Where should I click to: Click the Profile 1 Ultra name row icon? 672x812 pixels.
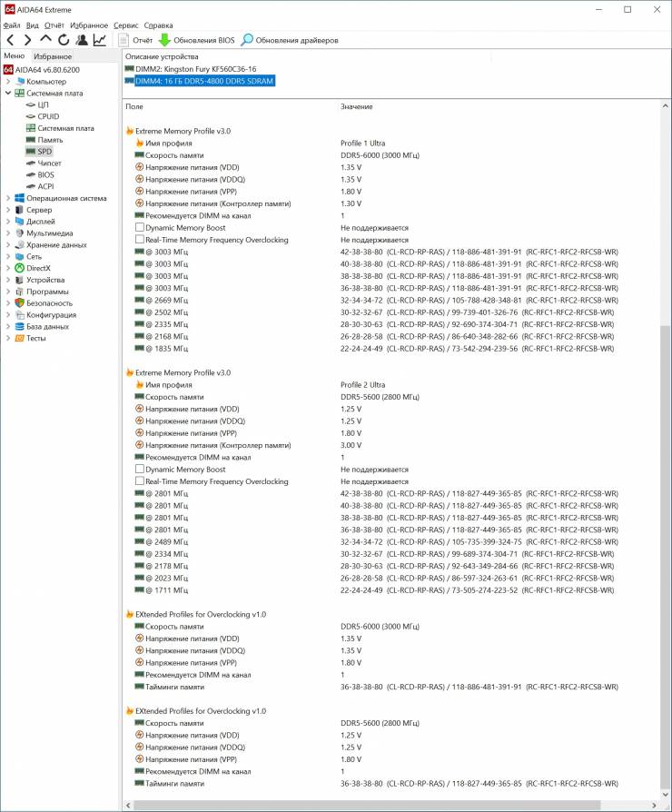[139, 143]
